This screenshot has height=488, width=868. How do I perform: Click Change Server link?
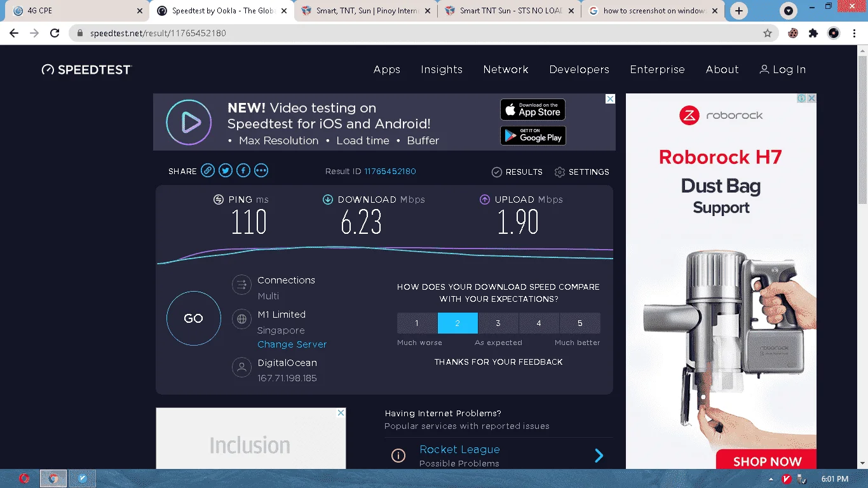[292, 344]
